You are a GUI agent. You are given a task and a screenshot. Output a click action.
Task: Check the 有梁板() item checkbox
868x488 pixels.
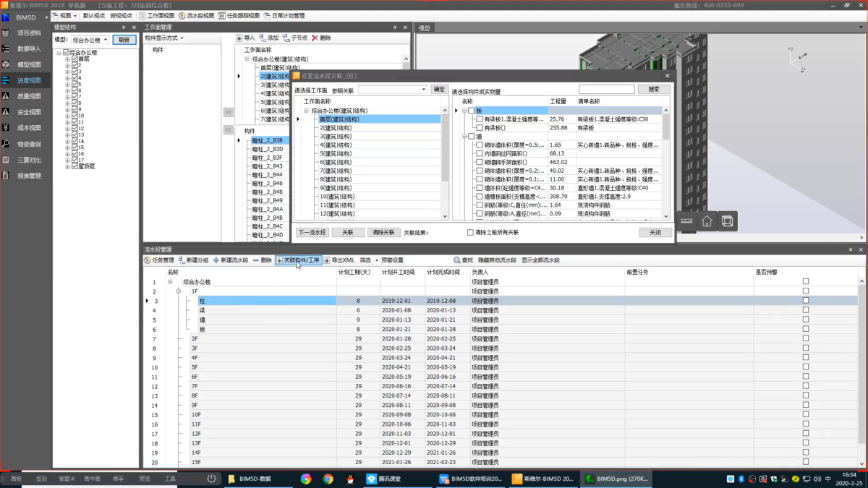480,128
